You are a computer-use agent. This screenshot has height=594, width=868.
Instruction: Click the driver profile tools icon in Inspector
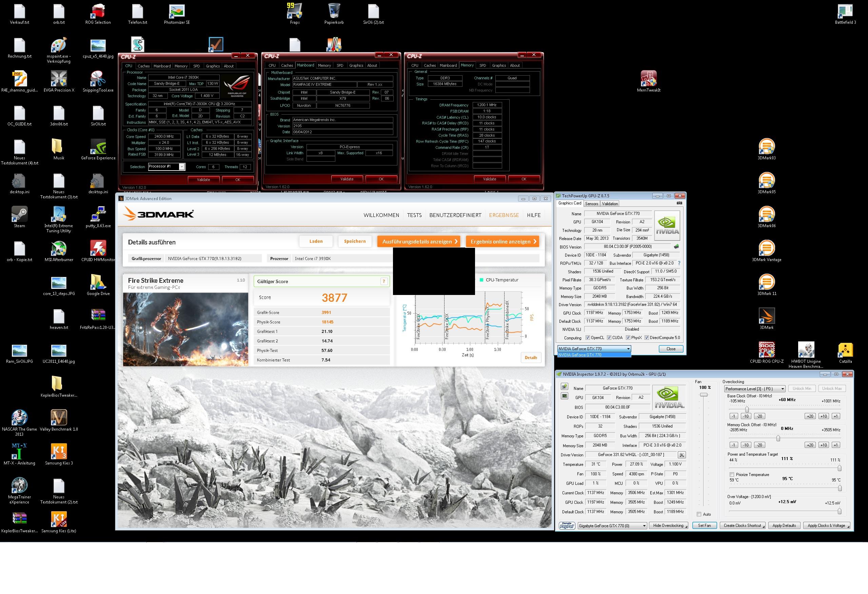(x=682, y=455)
